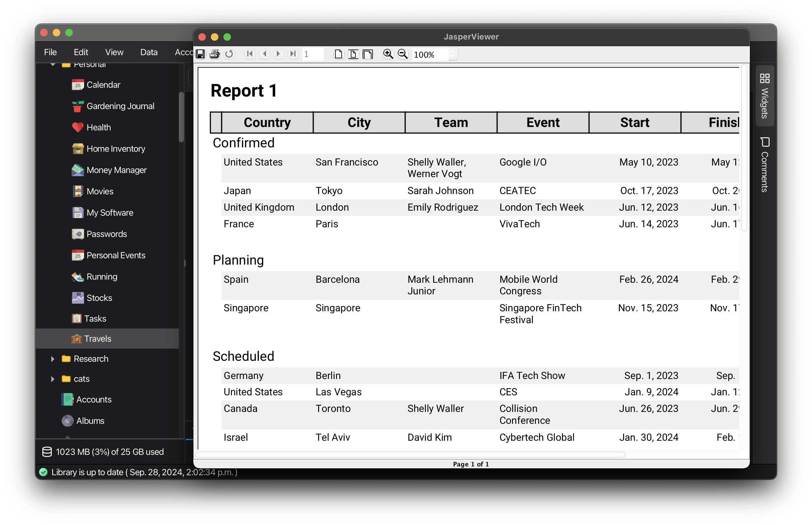
Task: Reload the report data
Action: (229, 54)
